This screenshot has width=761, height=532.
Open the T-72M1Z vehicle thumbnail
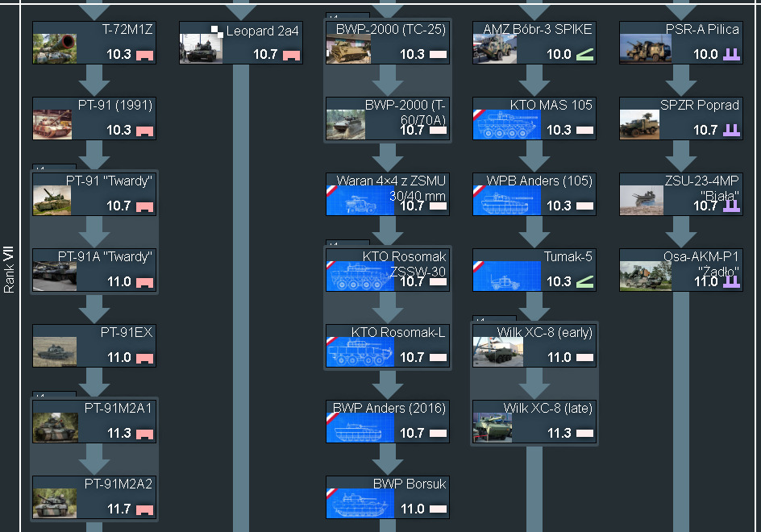pos(55,48)
